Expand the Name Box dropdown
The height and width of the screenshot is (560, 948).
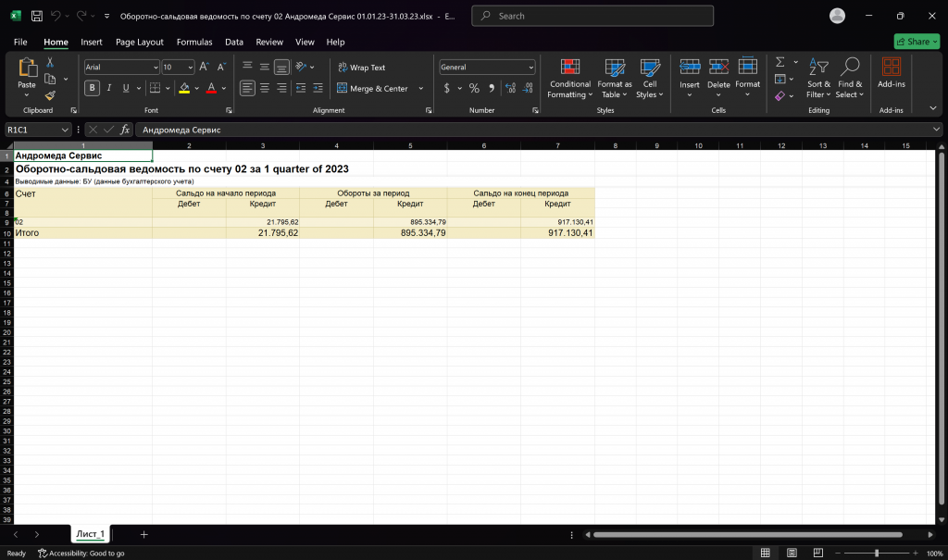[x=65, y=130]
